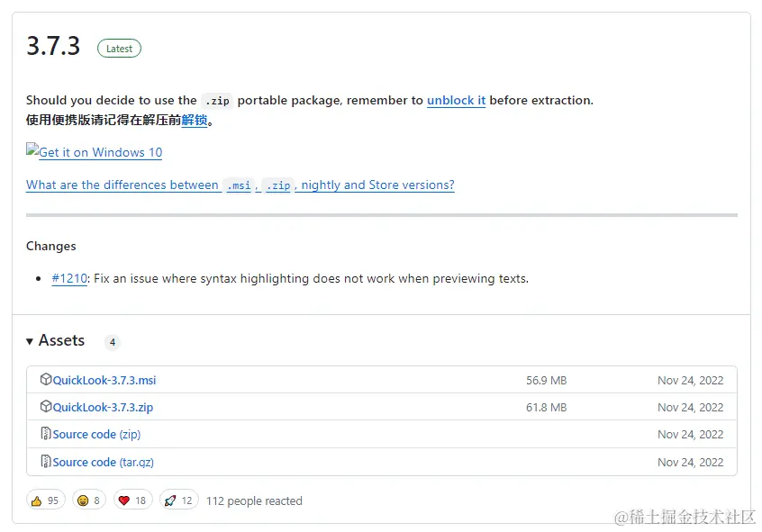Open the "unblock it" link
This screenshot has width=762, height=532.
click(456, 101)
